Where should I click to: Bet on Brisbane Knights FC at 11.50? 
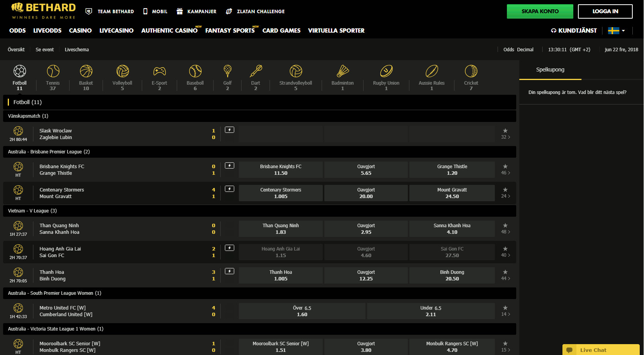pos(281,170)
